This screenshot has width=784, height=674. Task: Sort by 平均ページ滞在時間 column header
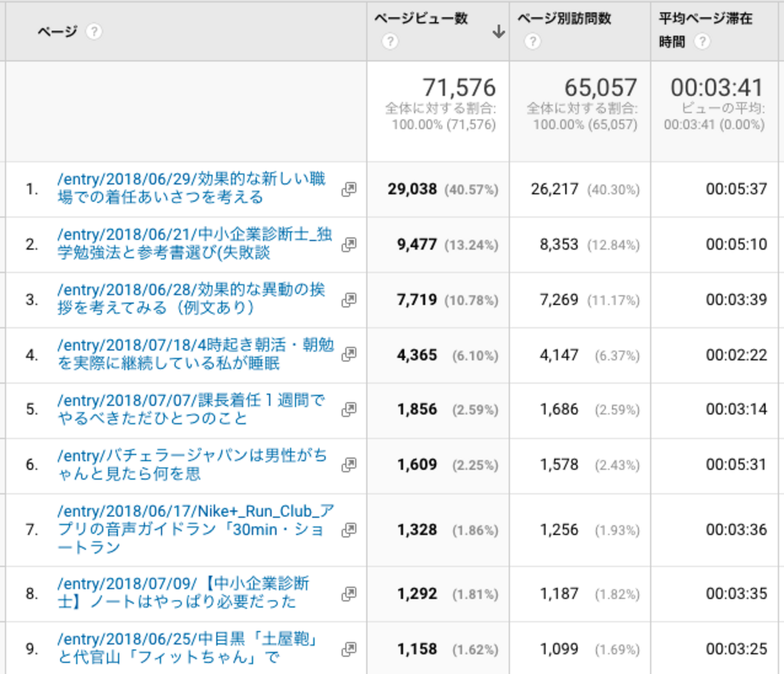pyautogui.click(x=706, y=30)
